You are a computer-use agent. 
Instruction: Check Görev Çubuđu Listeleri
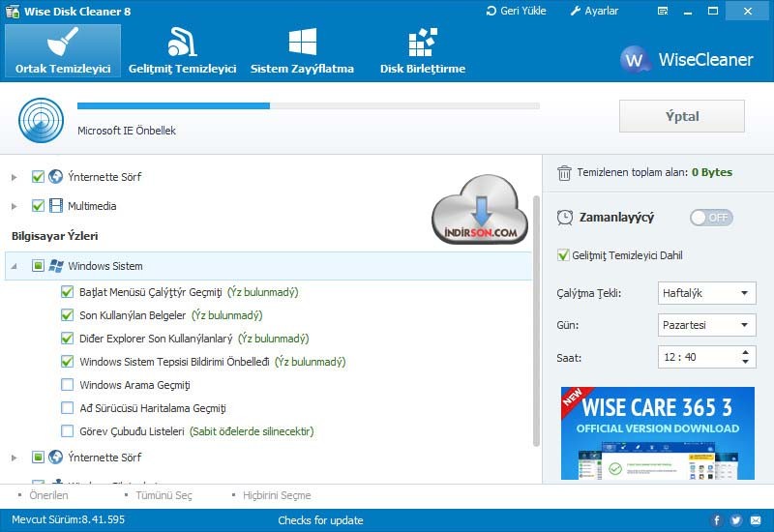click(x=67, y=431)
